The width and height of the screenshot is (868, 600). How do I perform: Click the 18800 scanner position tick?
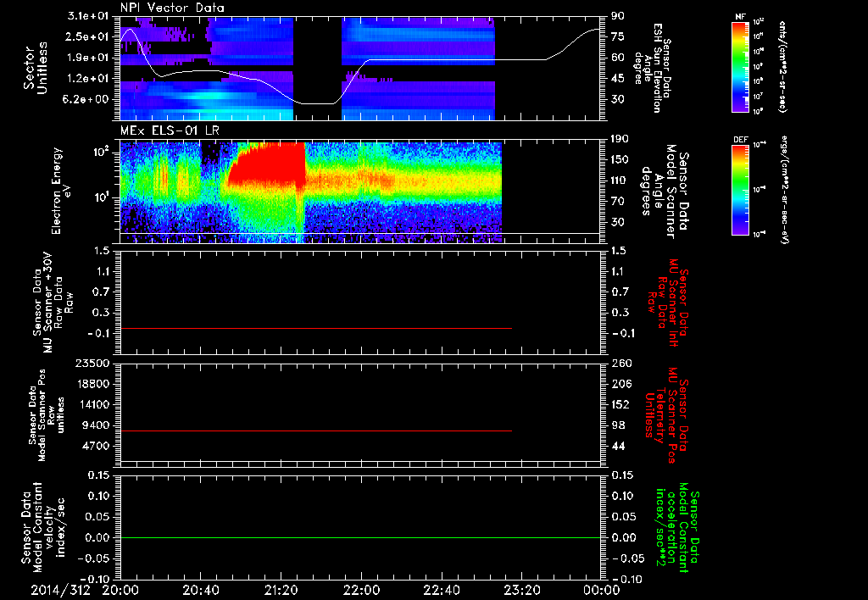click(92, 384)
